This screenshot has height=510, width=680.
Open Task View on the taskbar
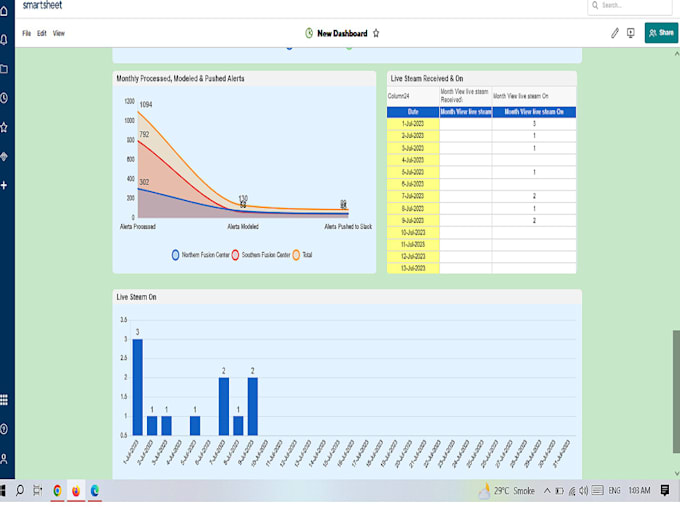click(38, 490)
